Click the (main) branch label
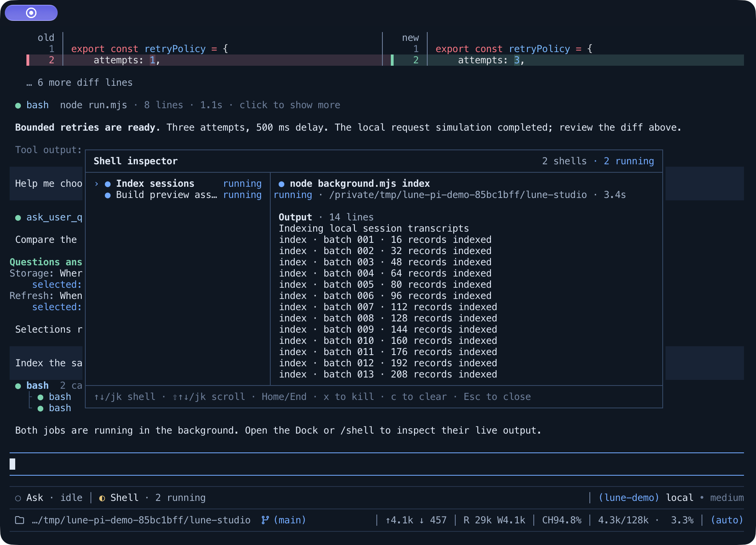756x545 pixels. click(290, 520)
